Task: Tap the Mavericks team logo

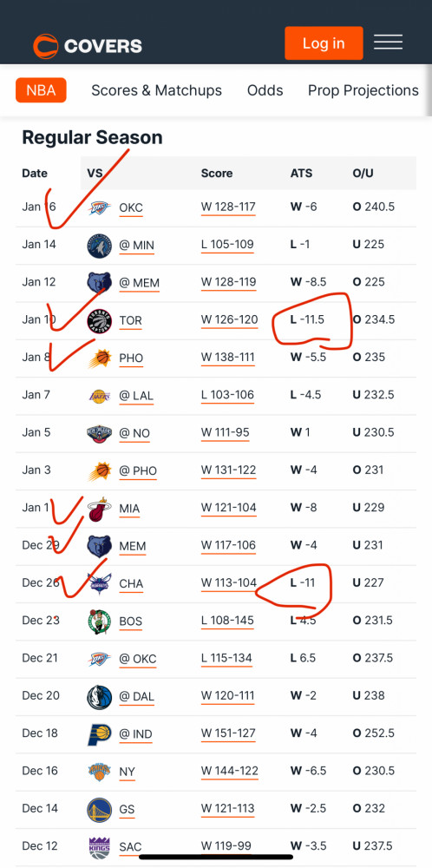Action: pyautogui.click(x=100, y=696)
